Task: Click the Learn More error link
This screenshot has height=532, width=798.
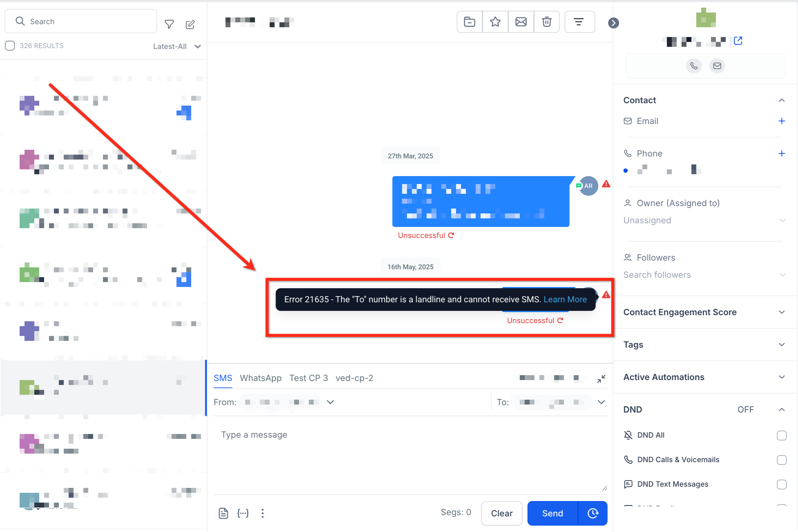Action: point(565,299)
